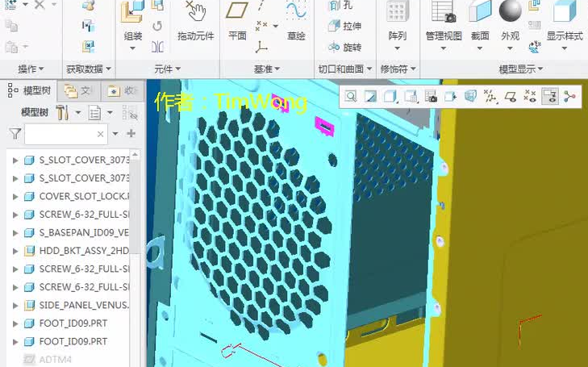Viewport: 588px width, 367px height.
Task: Open the search options dropdown arrow
Action: [x=115, y=134]
